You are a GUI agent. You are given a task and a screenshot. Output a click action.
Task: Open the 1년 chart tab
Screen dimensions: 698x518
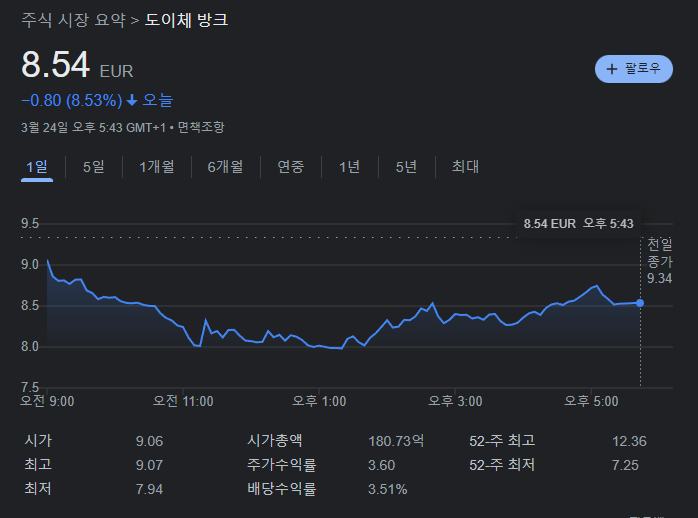pos(349,167)
